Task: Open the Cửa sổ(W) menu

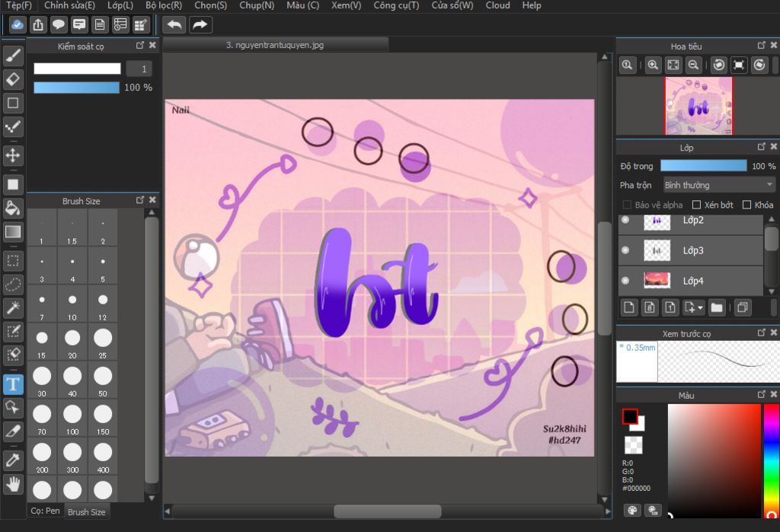Action: 452,5
